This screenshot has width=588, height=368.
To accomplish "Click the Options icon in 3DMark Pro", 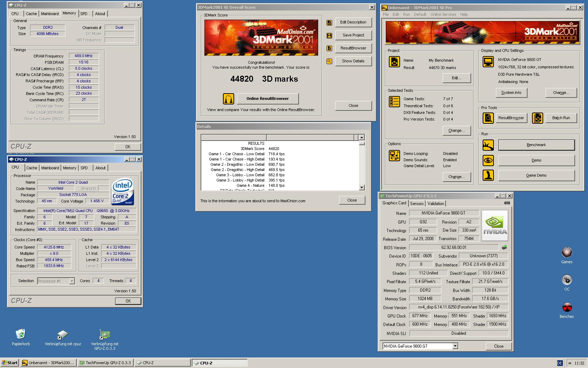I will (394, 155).
